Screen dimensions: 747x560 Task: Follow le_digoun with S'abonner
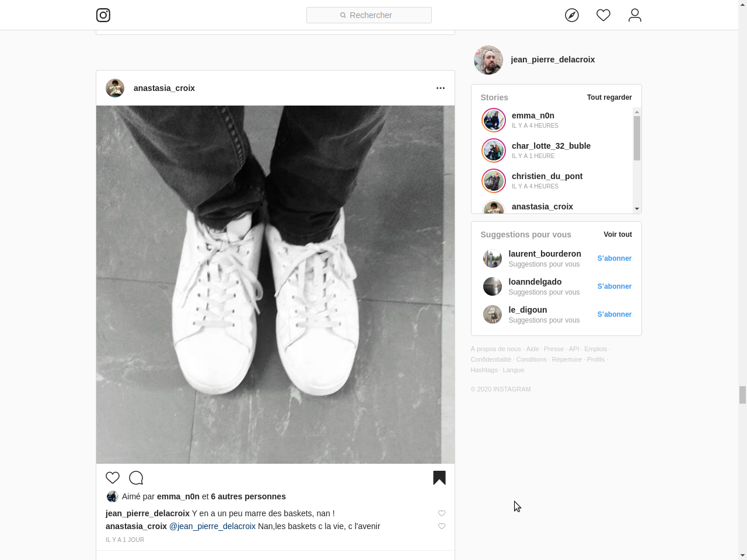(614, 314)
